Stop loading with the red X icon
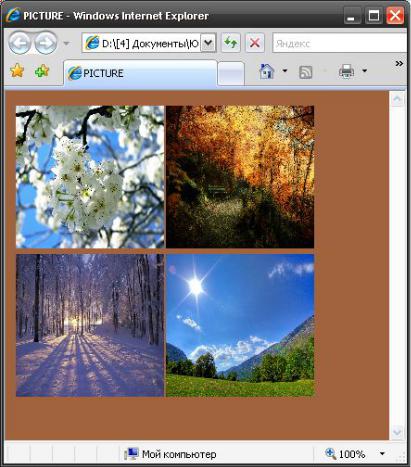Screen dimensions: 411x467 point(255,43)
